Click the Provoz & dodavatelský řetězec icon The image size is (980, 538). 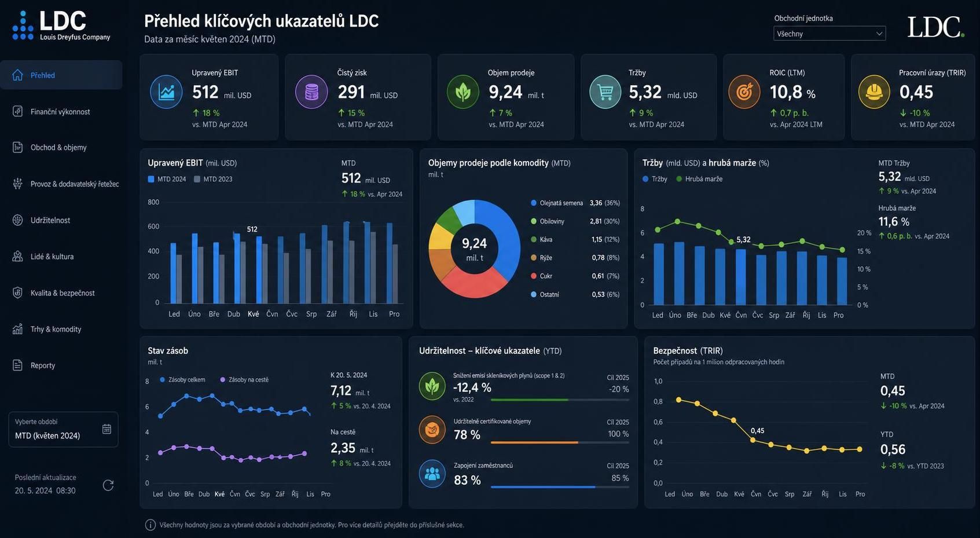(17, 184)
